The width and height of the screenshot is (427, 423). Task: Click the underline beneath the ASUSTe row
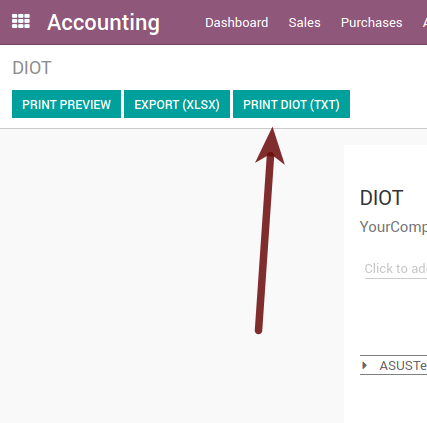click(393, 374)
